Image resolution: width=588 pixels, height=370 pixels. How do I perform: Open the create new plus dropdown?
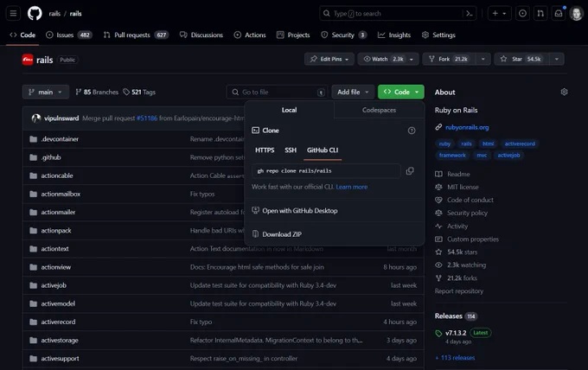click(x=499, y=14)
